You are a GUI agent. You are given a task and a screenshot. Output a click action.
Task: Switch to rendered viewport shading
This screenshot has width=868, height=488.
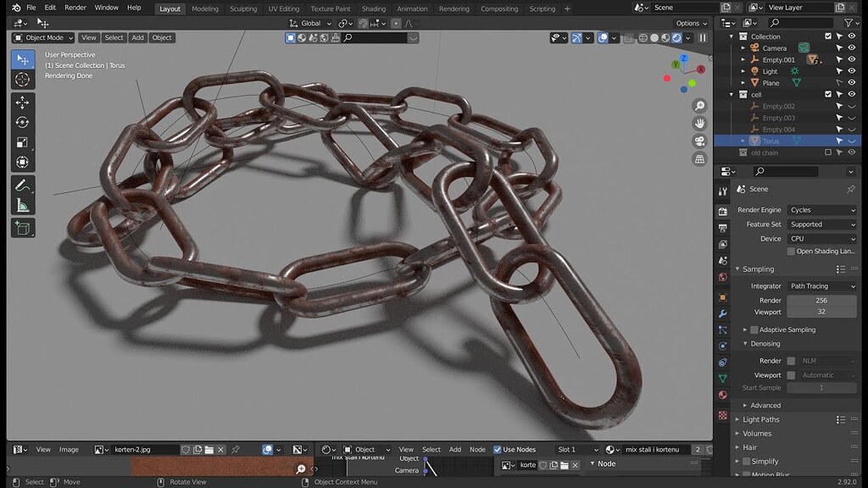tap(676, 38)
